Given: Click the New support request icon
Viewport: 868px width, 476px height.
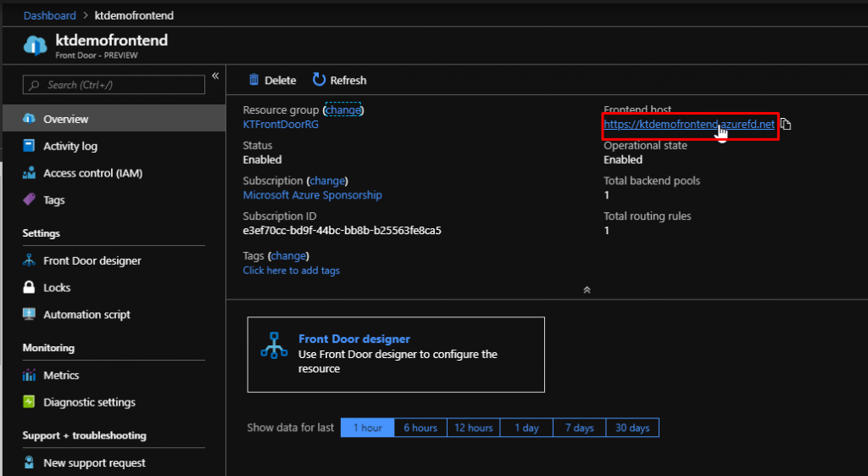Looking at the screenshot, I should [x=29, y=462].
